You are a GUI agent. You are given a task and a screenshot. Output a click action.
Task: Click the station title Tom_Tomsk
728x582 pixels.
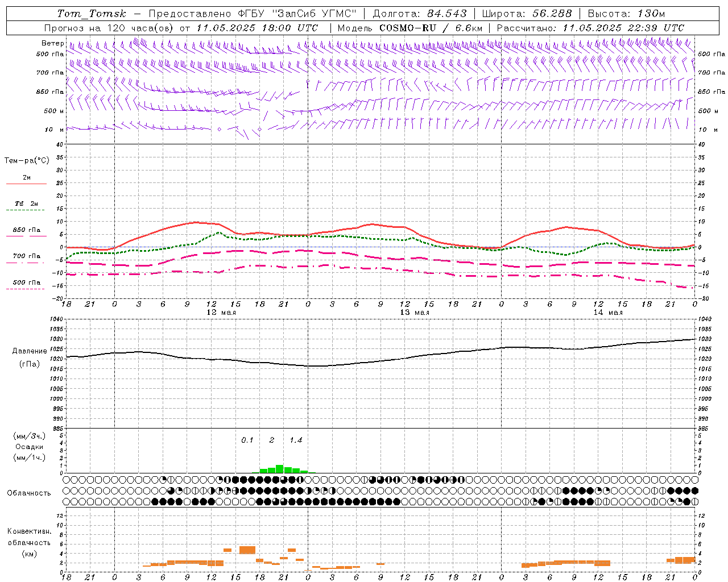(92, 14)
